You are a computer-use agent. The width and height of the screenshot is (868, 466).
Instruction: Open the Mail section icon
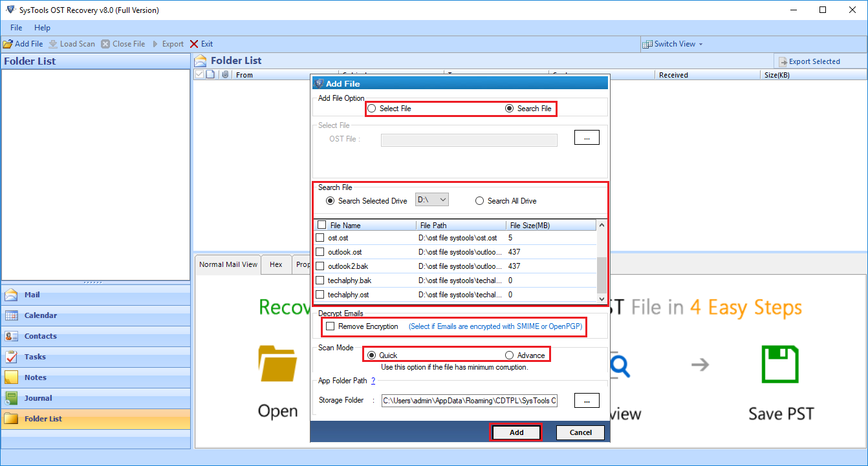tap(12, 295)
